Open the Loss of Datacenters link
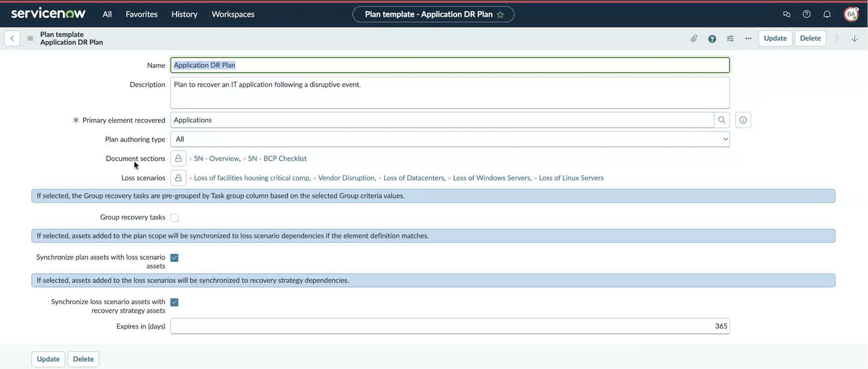The width and height of the screenshot is (868, 369). pos(414,178)
